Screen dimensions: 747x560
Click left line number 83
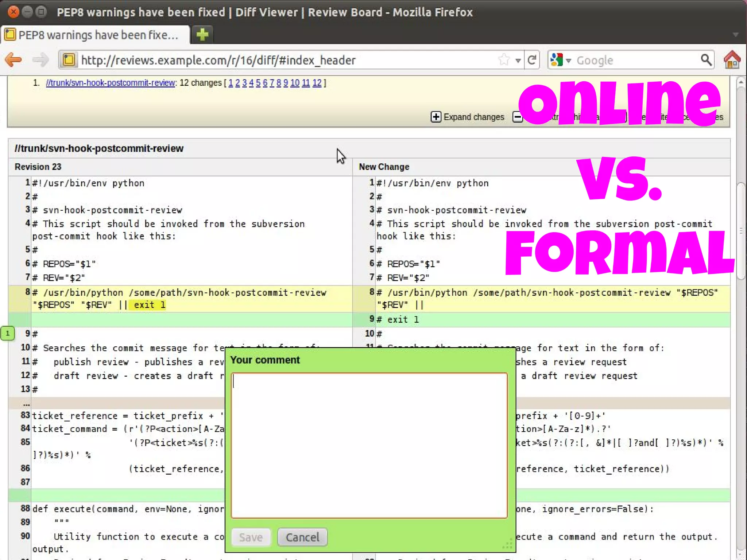(x=25, y=415)
